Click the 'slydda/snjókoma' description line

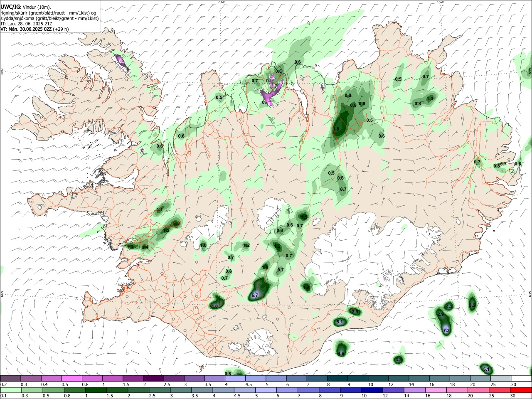click(49, 18)
